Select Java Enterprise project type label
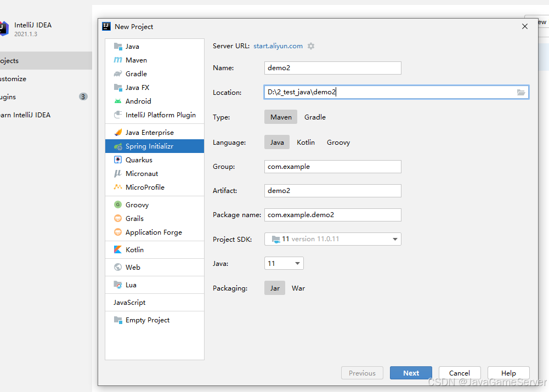The image size is (549, 392). 150,132
